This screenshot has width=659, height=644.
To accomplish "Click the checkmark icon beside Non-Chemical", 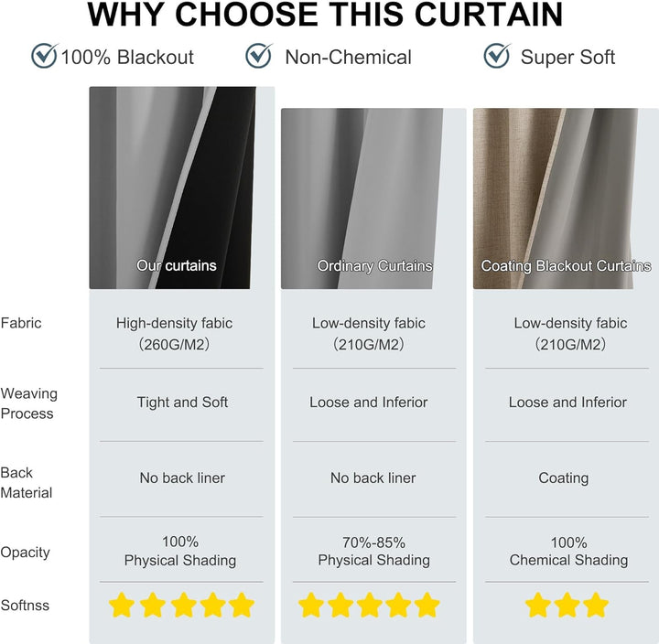I will coord(258,56).
